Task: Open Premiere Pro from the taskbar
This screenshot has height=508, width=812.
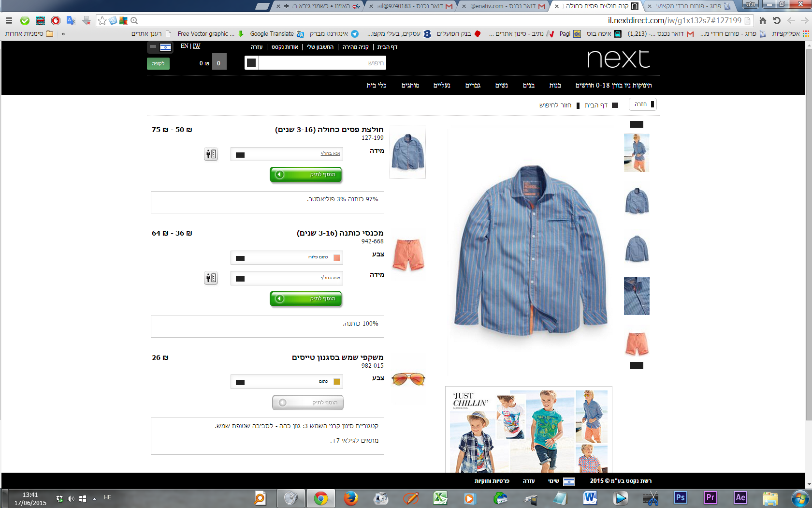Action: (710, 498)
